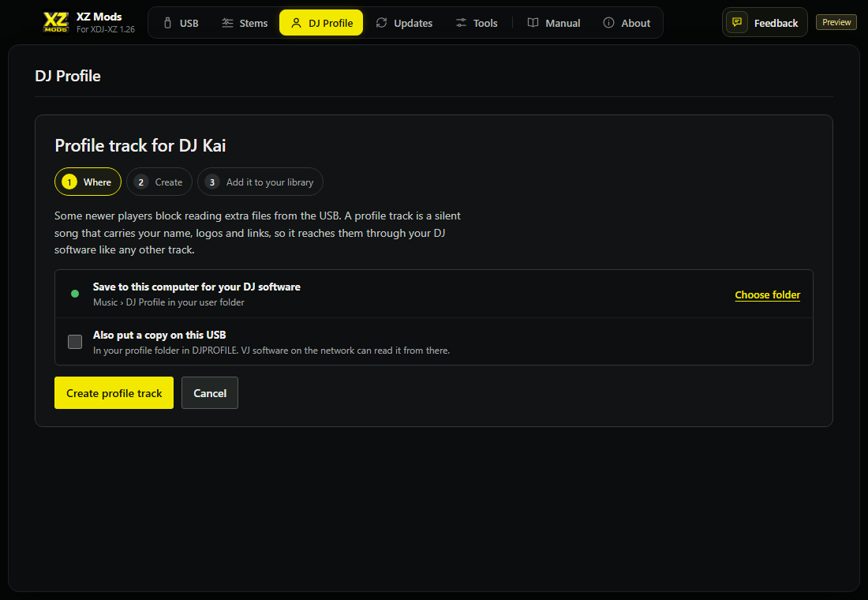
Task: Open the Tools tab
Action: (x=477, y=23)
